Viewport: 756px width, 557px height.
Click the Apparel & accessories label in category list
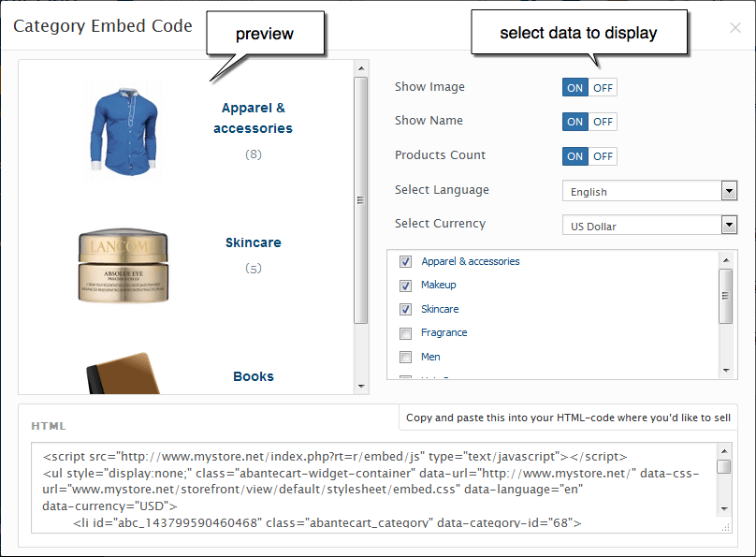point(470,261)
